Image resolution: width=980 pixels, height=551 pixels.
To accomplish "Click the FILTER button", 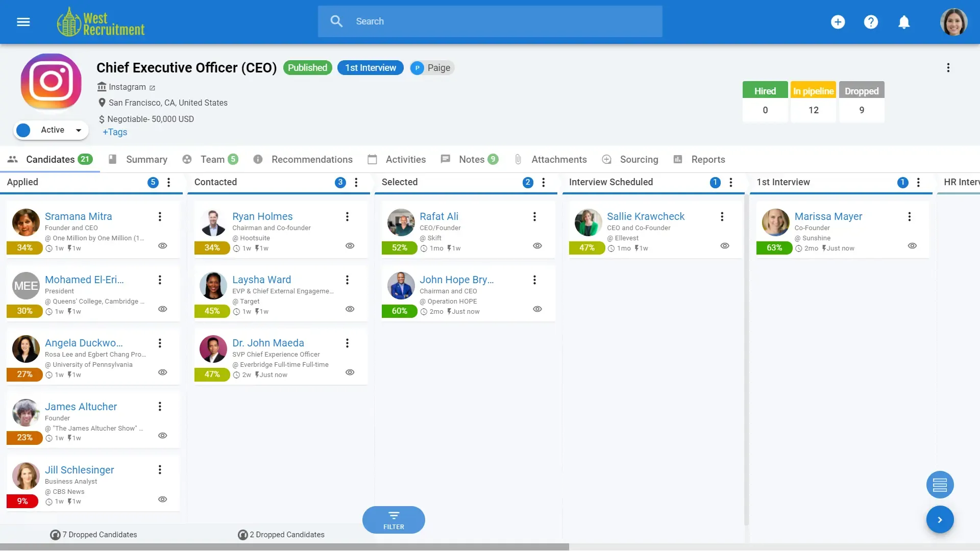I will pyautogui.click(x=394, y=520).
